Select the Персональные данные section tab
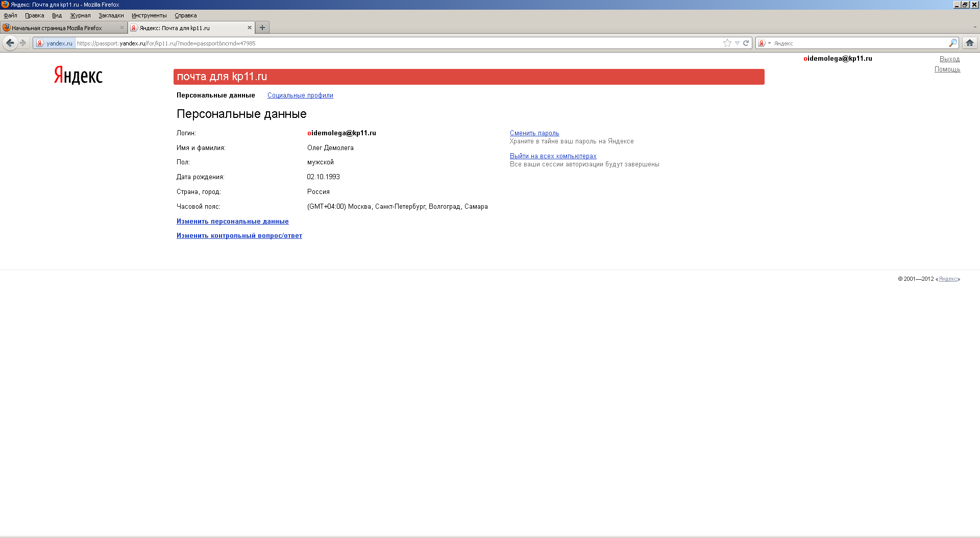980x538 pixels. [215, 95]
